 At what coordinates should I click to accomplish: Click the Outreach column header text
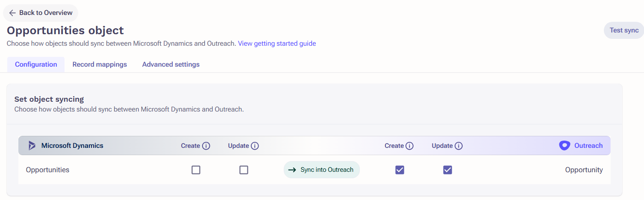[x=588, y=146]
